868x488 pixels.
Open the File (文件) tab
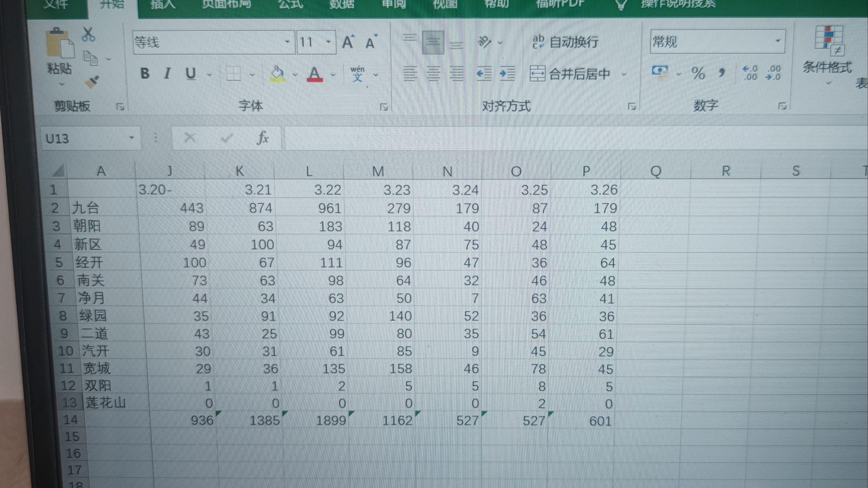(x=56, y=4)
